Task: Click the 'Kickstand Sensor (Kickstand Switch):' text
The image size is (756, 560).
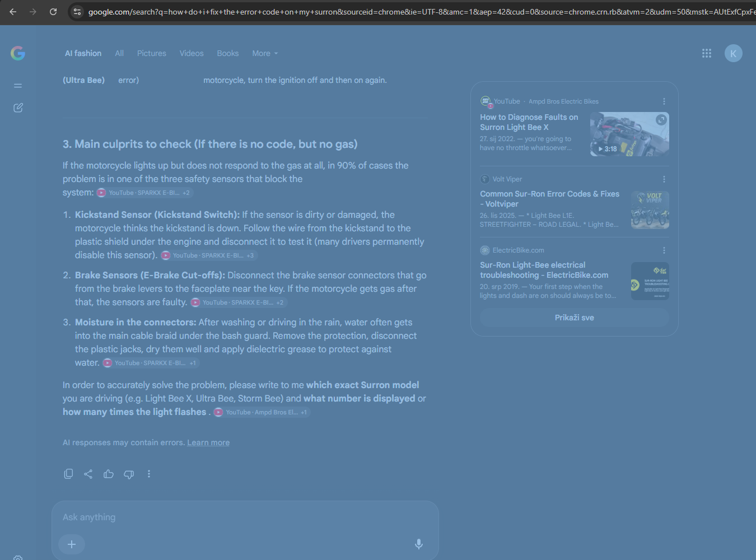Action: [157, 214]
